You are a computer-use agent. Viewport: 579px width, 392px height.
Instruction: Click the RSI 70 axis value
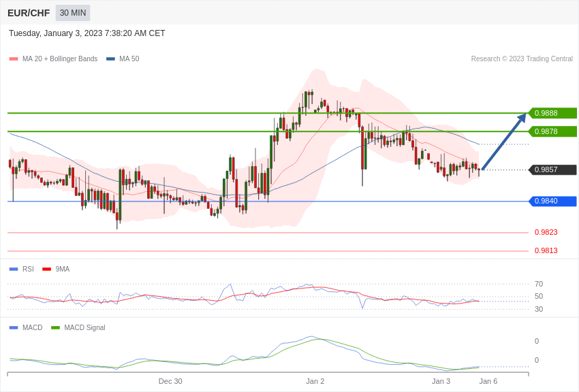pos(539,284)
